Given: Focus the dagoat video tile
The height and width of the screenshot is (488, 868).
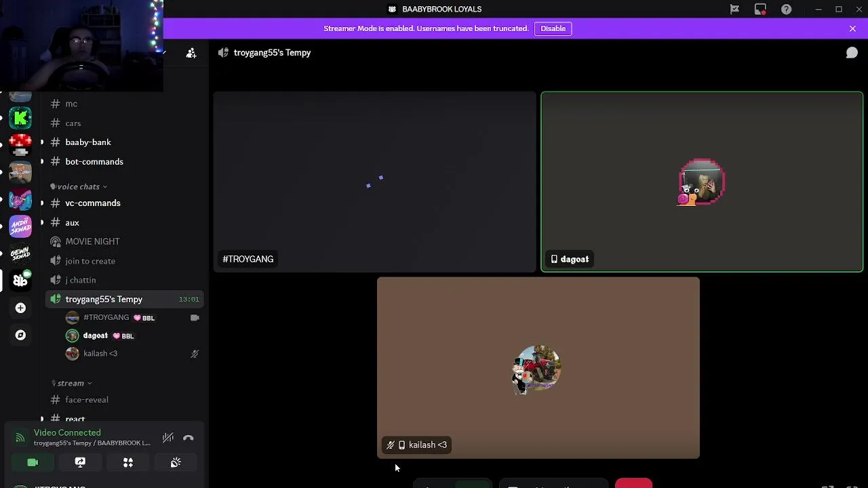Looking at the screenshot, I should tap(702, 182).
